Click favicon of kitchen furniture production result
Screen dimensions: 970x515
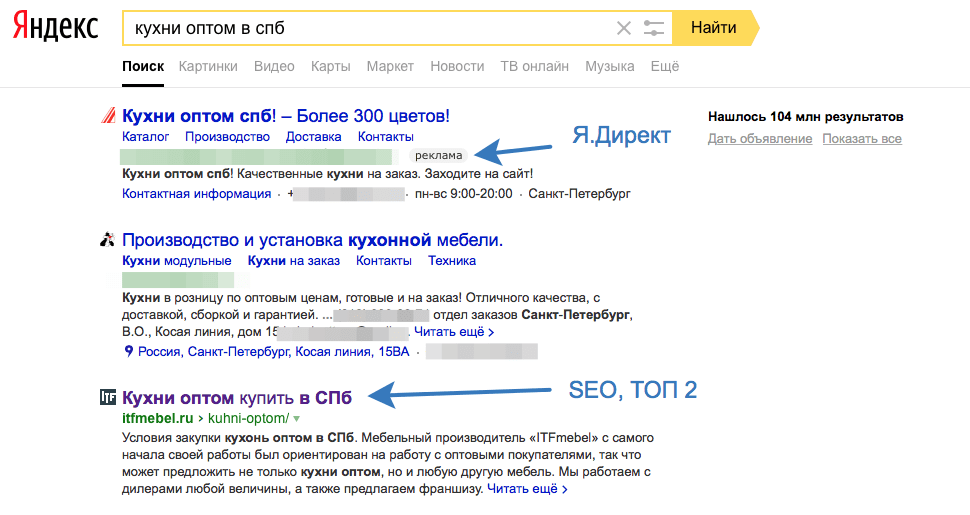click(x=108, y=240)
